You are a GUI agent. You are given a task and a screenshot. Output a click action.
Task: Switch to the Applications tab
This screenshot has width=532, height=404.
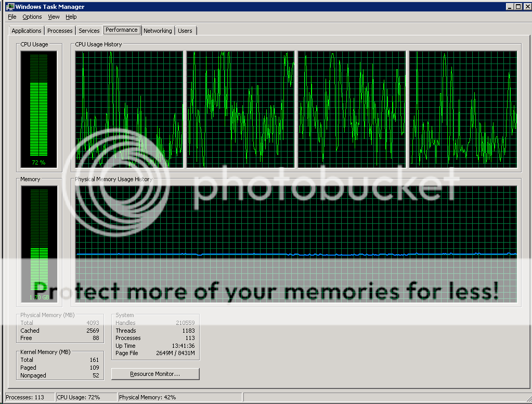[x=27, y=31]
